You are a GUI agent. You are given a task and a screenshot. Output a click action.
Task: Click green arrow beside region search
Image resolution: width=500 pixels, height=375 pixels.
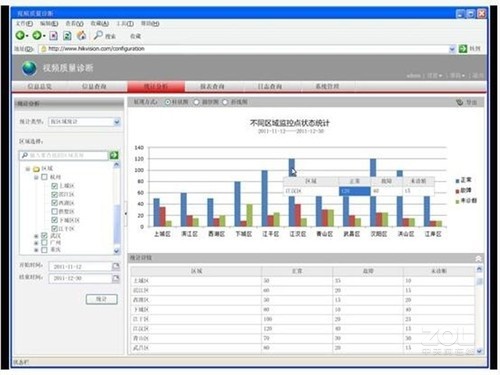114,155
